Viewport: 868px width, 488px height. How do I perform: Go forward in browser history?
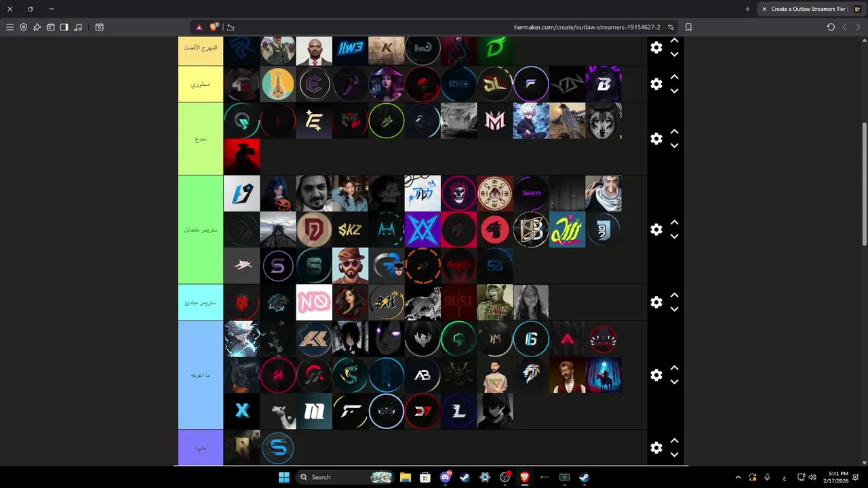858,27
